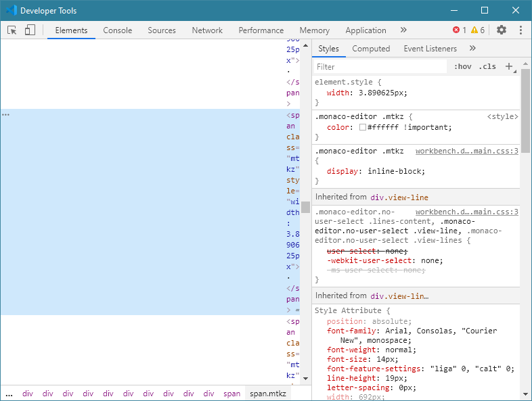Toggle the :hov element state panel
This screenshot has height=401, width=532.
463,66
